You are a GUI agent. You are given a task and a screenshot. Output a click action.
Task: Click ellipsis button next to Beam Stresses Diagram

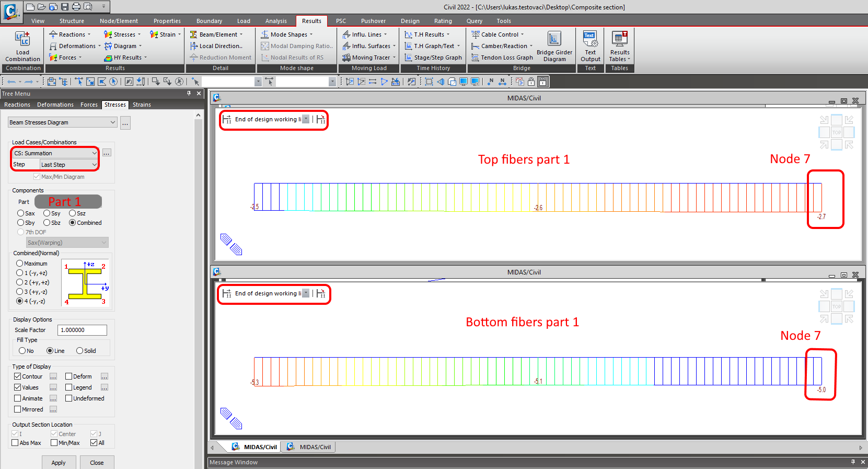(125, 123)
